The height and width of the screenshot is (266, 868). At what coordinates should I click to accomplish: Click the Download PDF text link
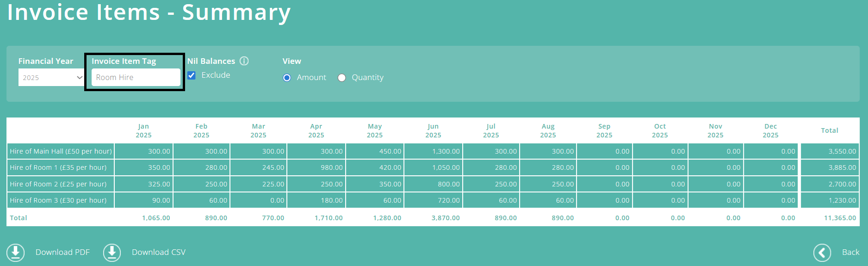click(x=62, y=252)
